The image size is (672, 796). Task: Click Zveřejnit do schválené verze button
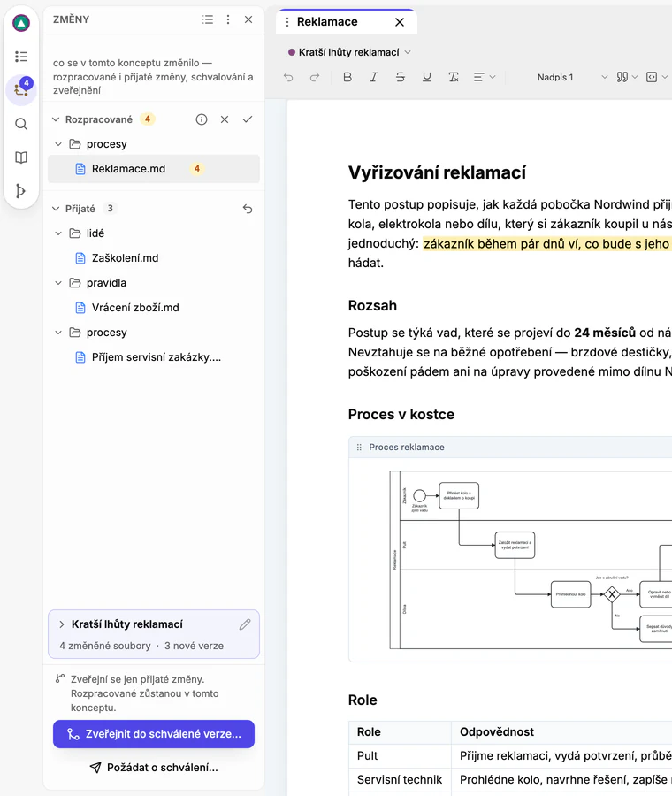[154, 734]
